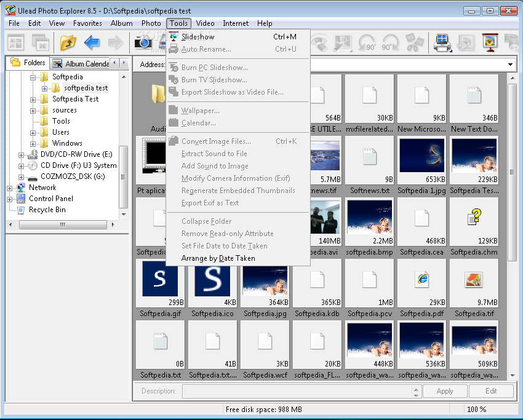Switch to the Folders tab
The height and width of the screenshot is (420, 523).
(28, 63)
